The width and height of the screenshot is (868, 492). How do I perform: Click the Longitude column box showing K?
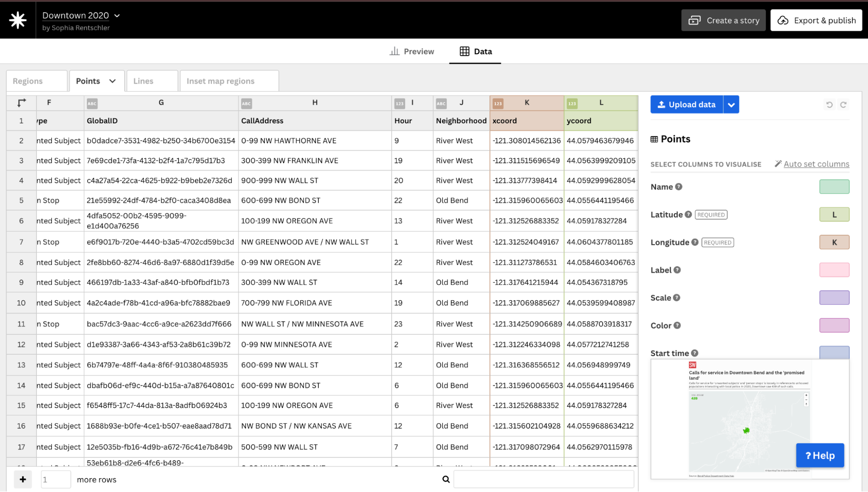(834, 242)
